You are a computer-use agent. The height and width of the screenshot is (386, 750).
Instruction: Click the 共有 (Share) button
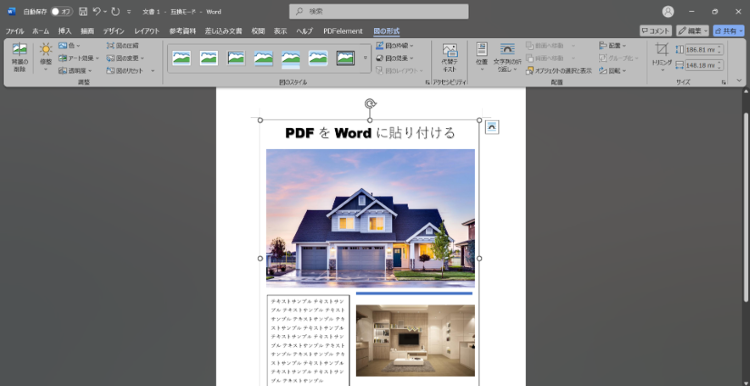[728, 31]
